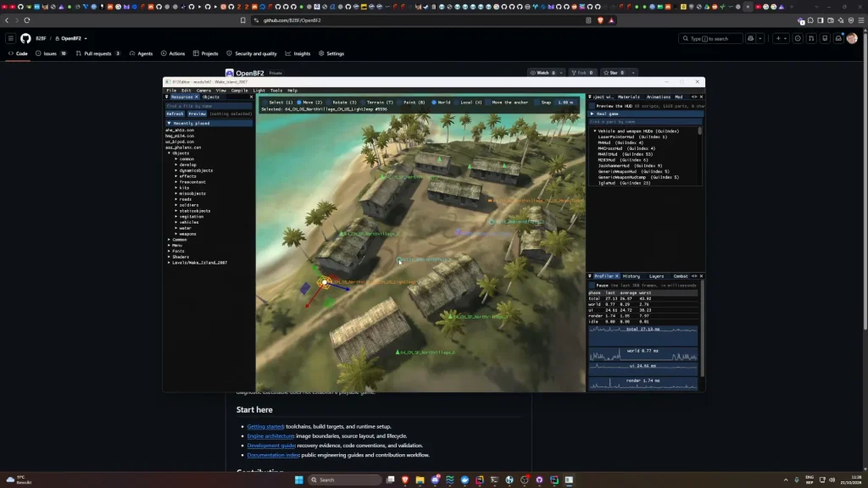Toggle the Move the anchor checkbox
The width and height of the screenshot is (868, 488).
(488, 103)
